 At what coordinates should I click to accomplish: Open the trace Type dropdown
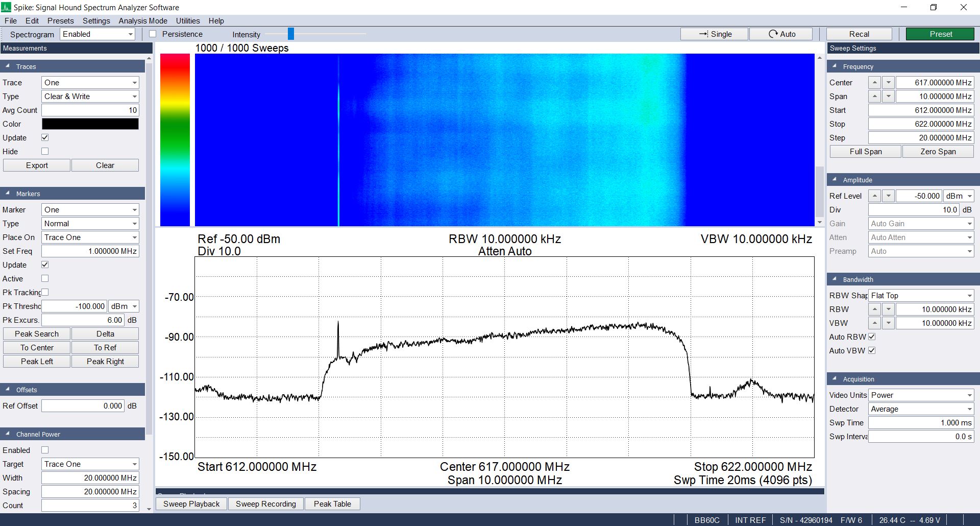(90, 97)
